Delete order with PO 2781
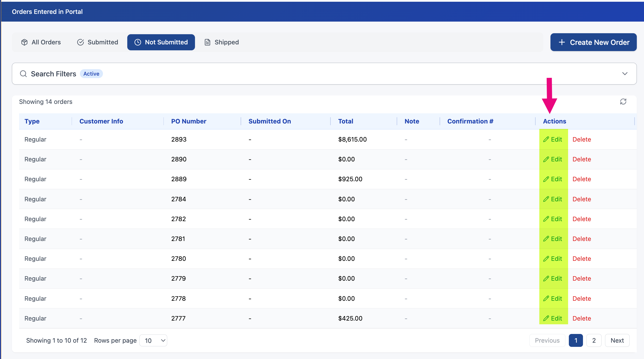Viewport: 644px width, 359px height. click(x=581, y=239)
